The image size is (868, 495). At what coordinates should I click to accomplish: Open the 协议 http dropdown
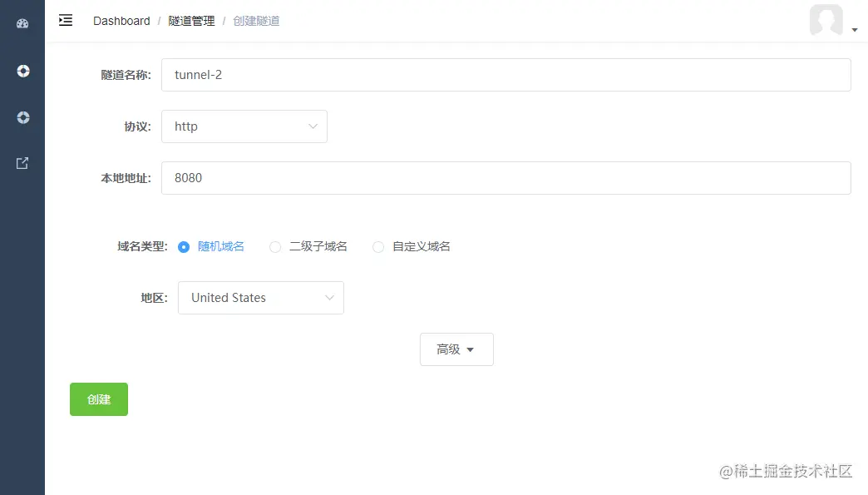pyautogui.click(x=244, y=126)
